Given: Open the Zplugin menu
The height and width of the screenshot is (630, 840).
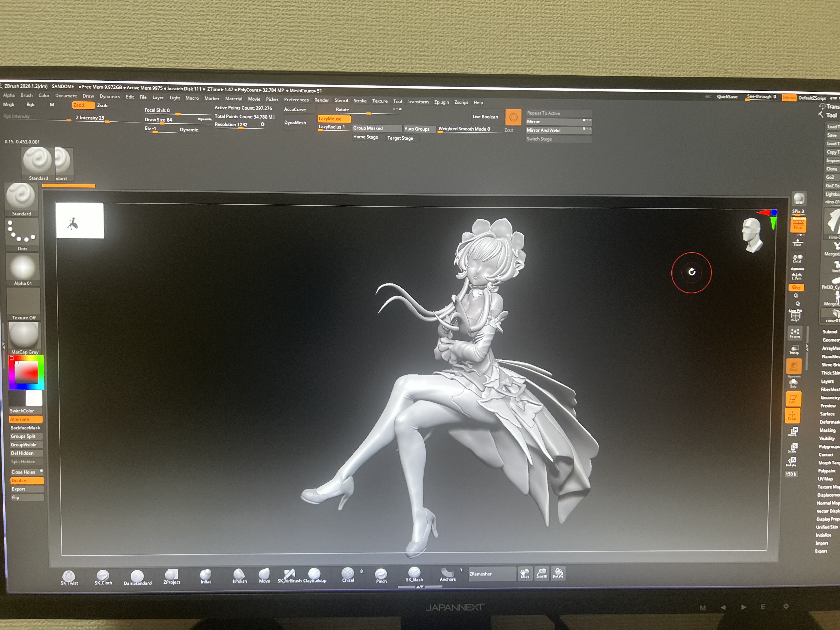Looking at the screenshot, I should [442, 102].
